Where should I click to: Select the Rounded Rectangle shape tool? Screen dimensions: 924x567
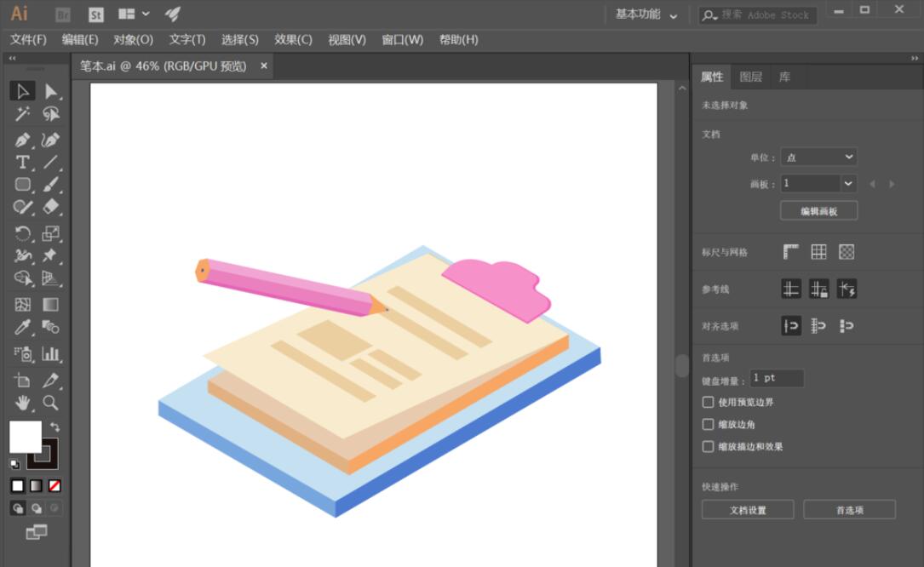[22, 185]
